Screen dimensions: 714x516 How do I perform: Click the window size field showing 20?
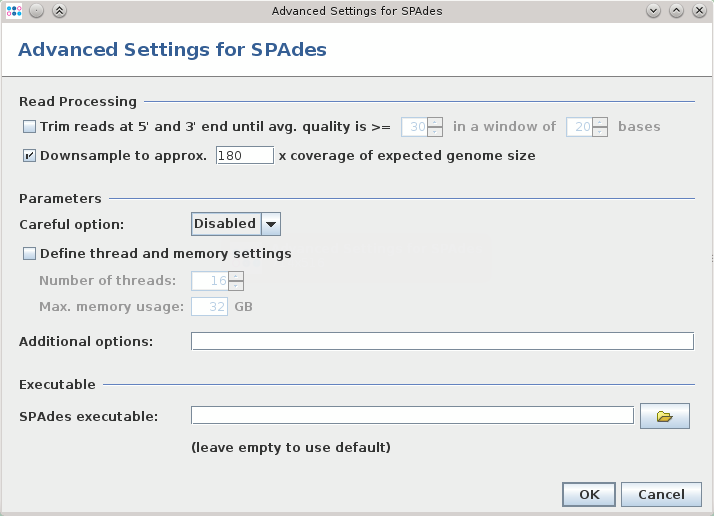click(x=579, y=127)
